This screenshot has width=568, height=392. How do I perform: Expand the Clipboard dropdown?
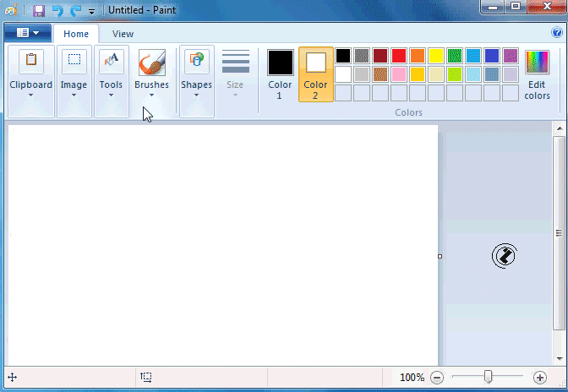click(30, 95)
